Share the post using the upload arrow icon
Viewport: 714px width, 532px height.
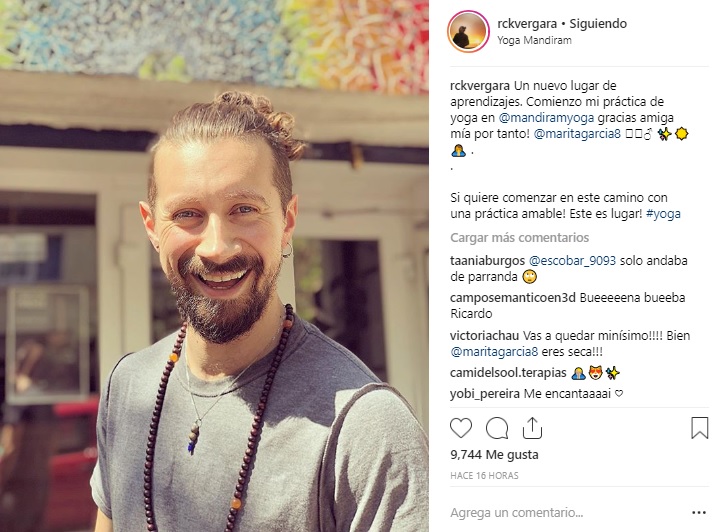pos(532,428)
